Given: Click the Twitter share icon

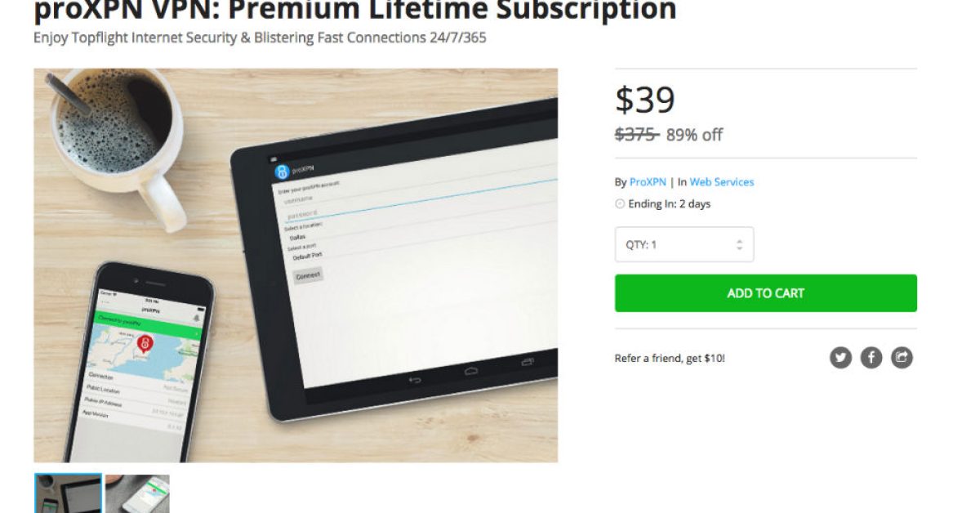Looking at the screenshot, I should point(840,357).
